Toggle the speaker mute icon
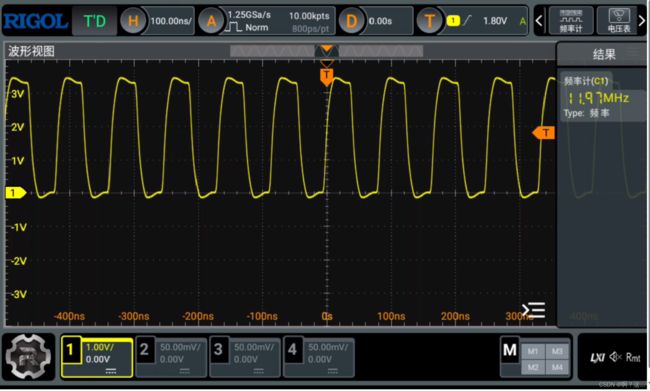 (x=616, y=357)
